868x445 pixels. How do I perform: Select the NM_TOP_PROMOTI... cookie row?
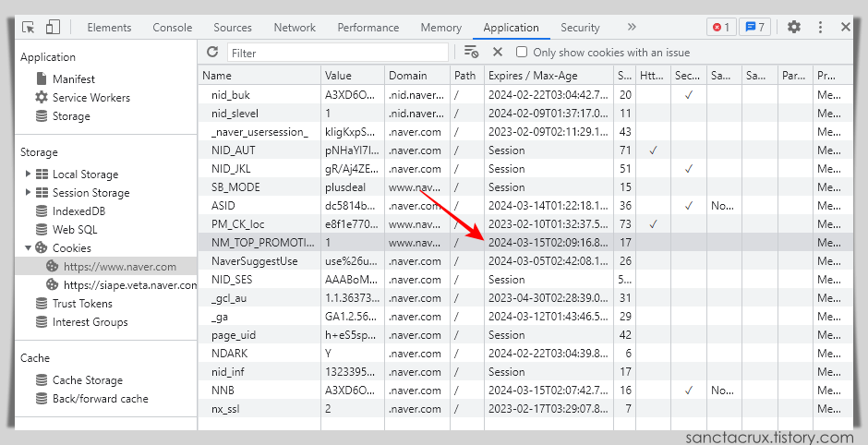click(x=524, y=243)
